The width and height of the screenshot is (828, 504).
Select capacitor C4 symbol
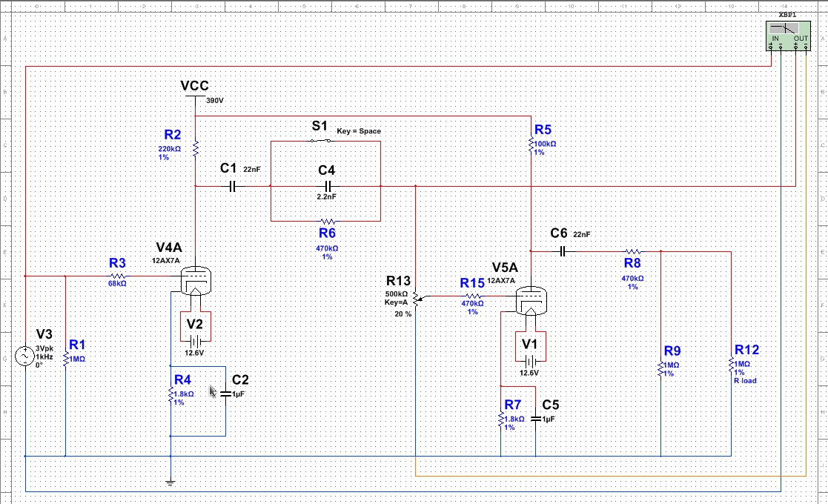click(326, 186)
